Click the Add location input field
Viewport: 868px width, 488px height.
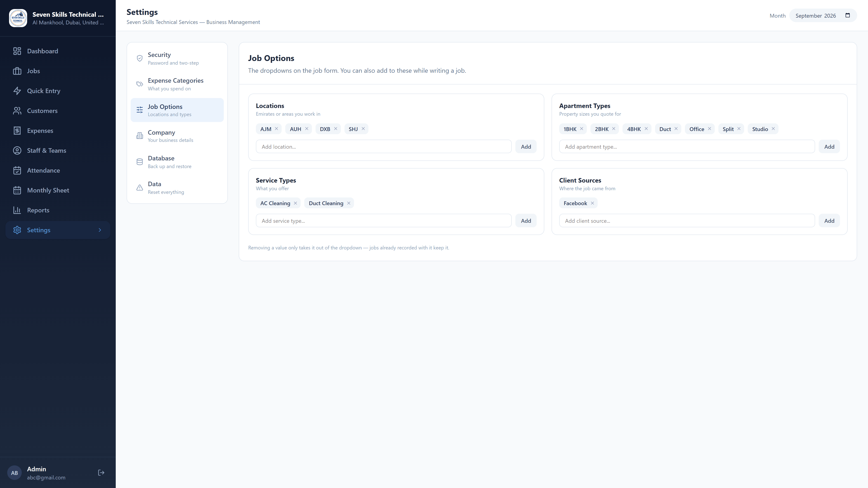coord(383,146)
